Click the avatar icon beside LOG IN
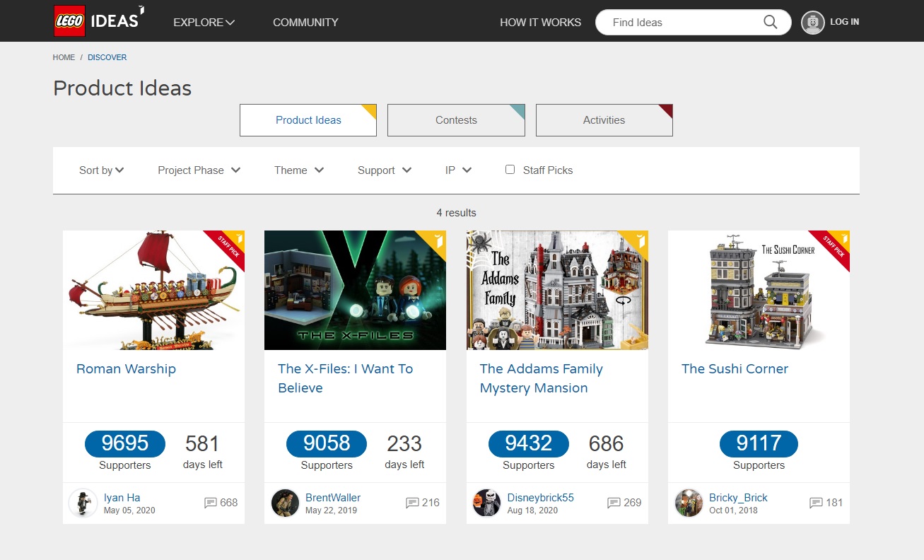 click(812, 22)
